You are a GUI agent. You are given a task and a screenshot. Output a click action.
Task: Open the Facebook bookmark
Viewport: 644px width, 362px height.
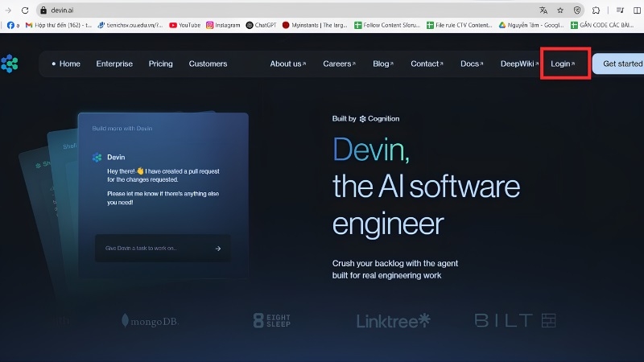tap(13, 25)
